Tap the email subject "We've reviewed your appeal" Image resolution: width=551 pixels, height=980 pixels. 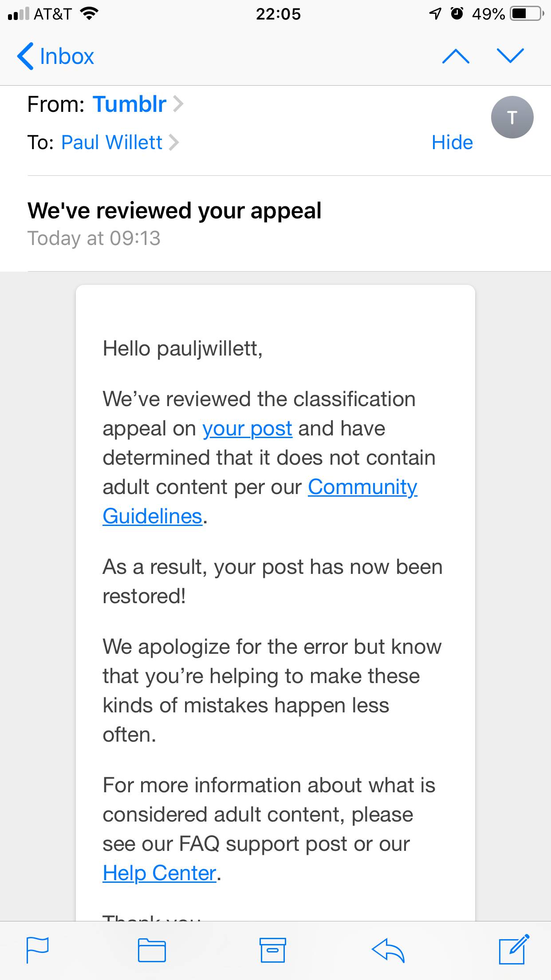[x=174, y=210]
